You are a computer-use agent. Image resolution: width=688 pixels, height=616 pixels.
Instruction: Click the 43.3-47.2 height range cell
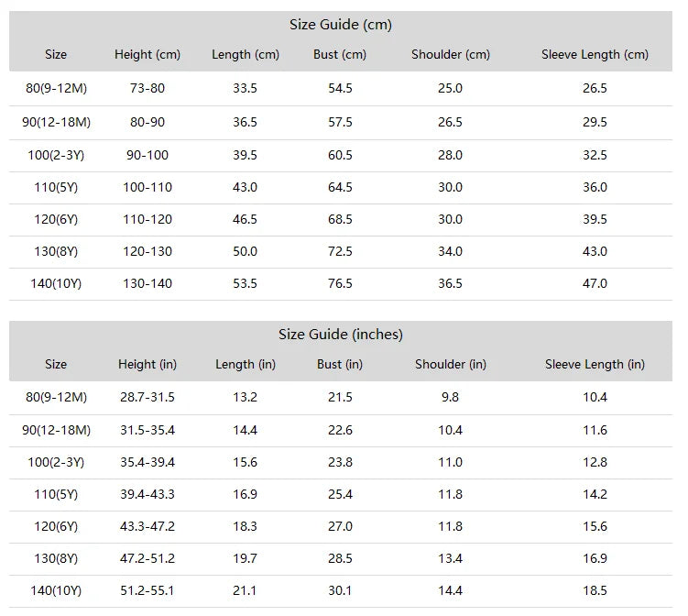[x=147, y=526]
